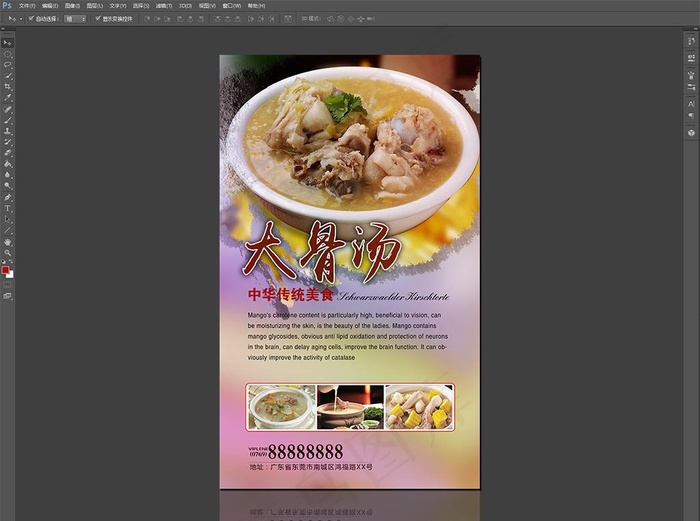
Task: Toggle the Auto-Select checkbox
Action: click(31, 18)
